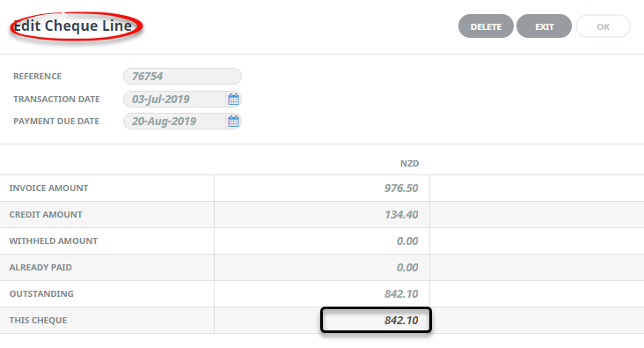
Task: Click the NZD currency column header
Action: [409, 163]
